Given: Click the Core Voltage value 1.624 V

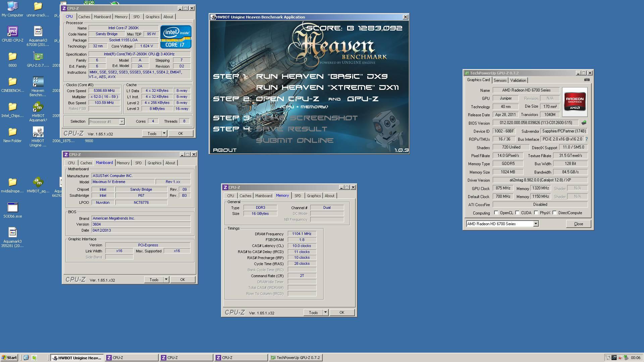Looking at the screenshot, I should 147,46.
